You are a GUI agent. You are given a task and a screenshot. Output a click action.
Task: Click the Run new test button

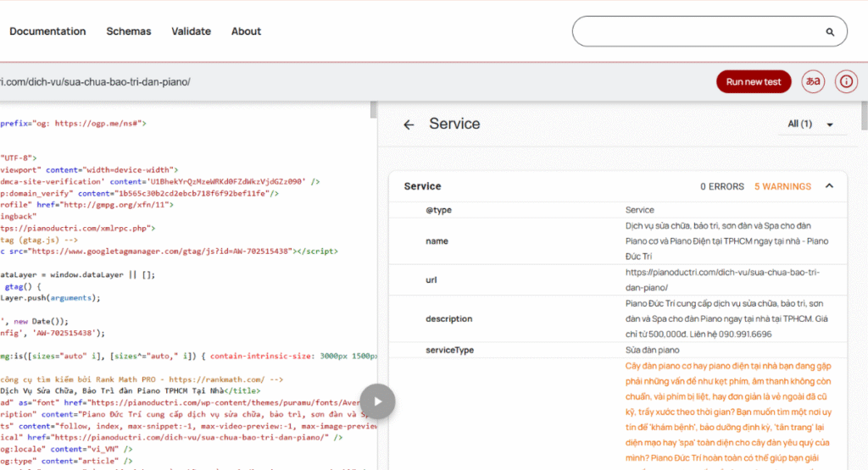[x=754, y=82]
